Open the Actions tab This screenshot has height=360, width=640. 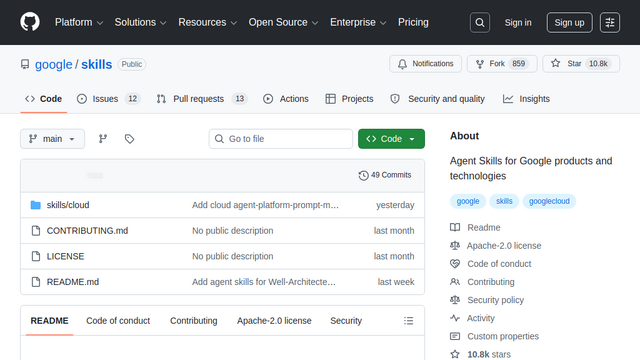[286, 99]
